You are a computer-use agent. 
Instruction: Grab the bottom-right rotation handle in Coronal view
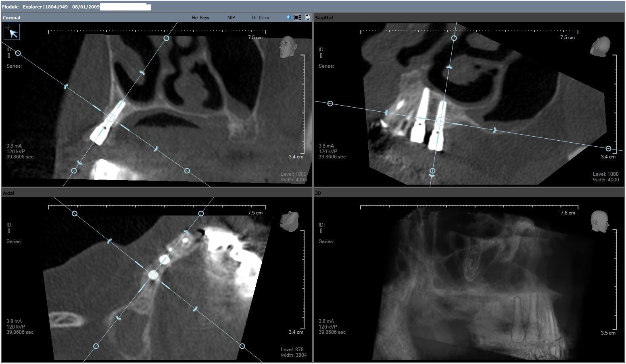[187, 171]
